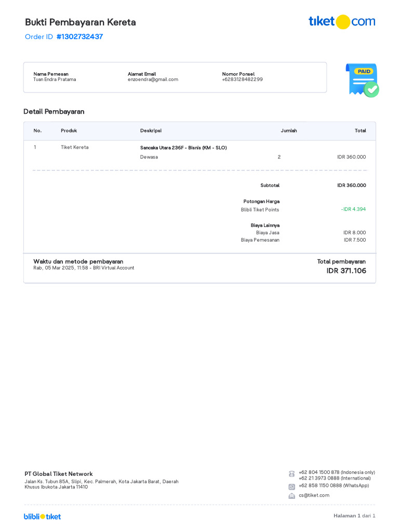Select the order number #1302732437
Screen dimensions: 399x532
tap(79, 37)
